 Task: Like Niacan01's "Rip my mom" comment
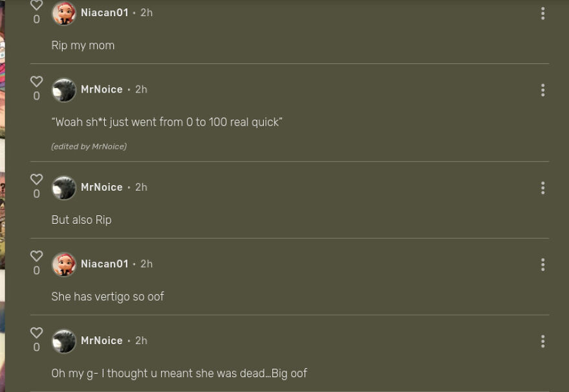tap(36, 5)
